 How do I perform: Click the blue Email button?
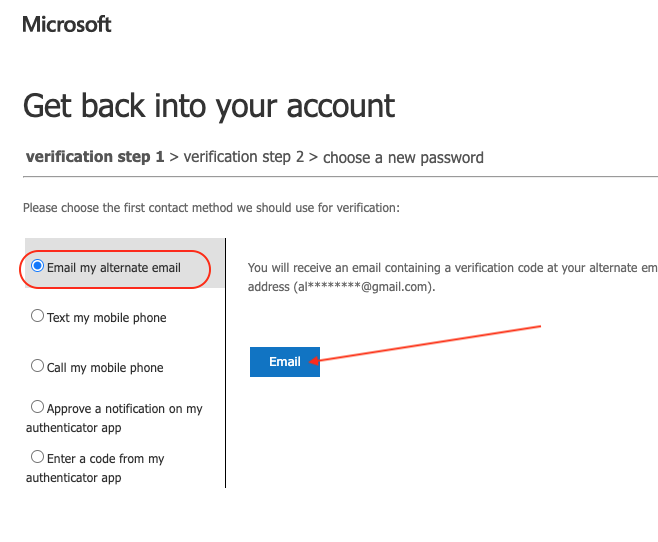pos(285,362)
